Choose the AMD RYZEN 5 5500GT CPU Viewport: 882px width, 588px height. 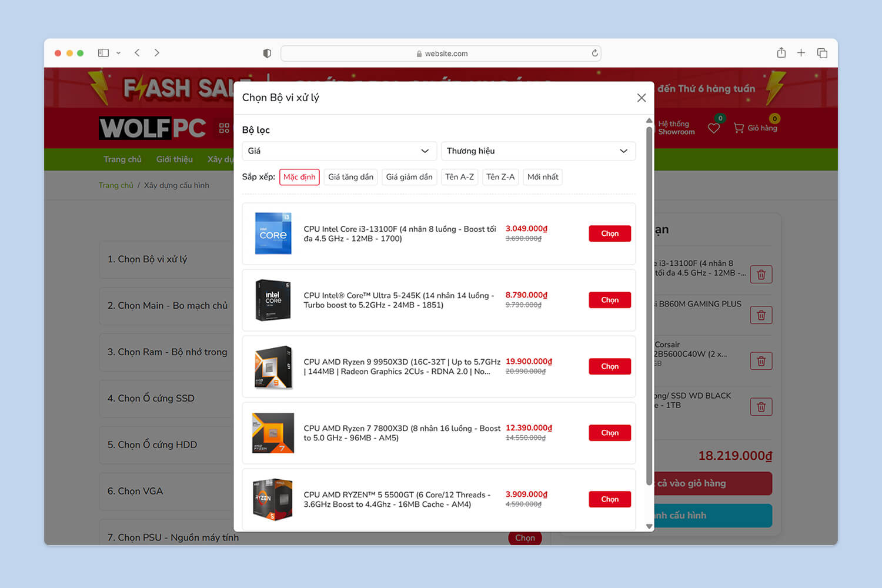[610, 499]
